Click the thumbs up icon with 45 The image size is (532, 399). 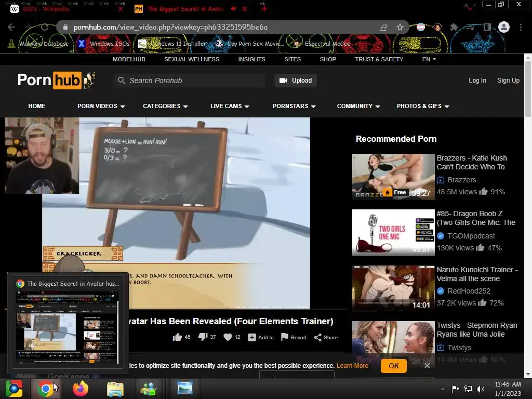click(x=177, y=337)
